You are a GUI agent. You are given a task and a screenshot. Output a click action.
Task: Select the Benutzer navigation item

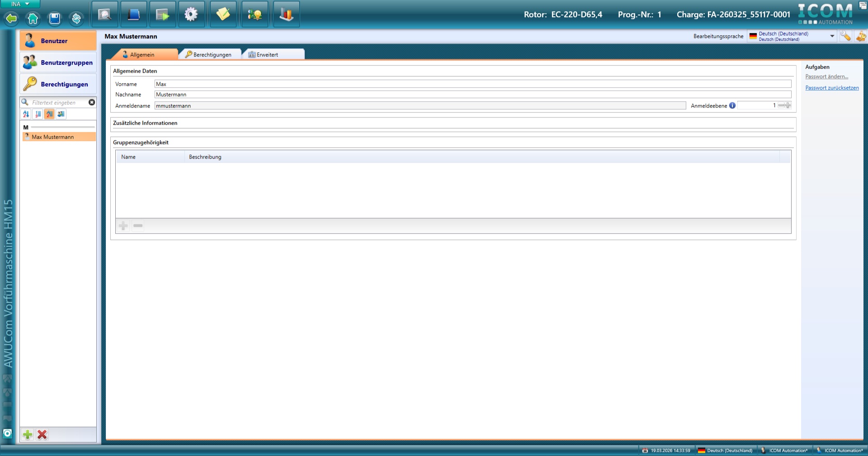point(58,41)
